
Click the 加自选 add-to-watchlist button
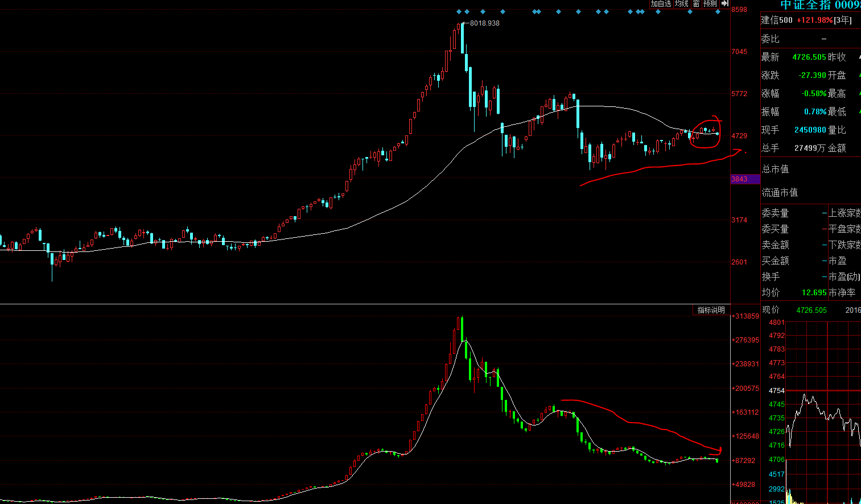point(661,3)
